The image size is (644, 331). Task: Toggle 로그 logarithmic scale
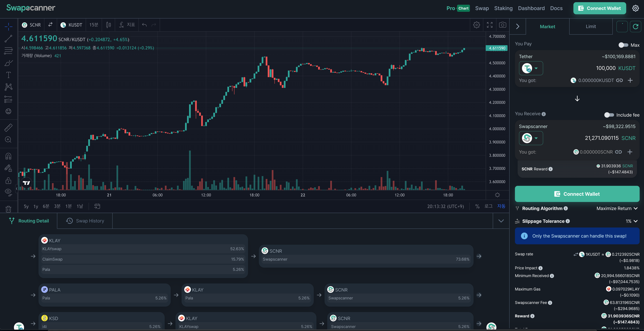point(489,206)
